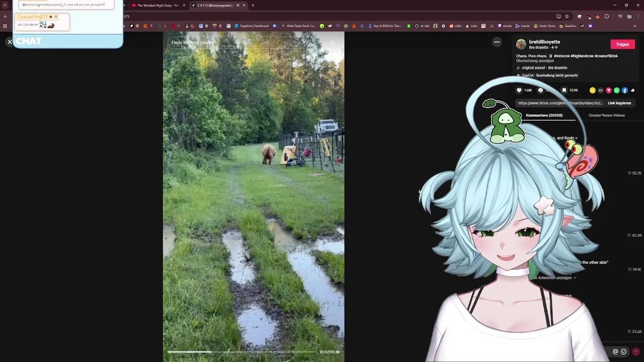Show translation via Übersetzung anzeigen

535,61
